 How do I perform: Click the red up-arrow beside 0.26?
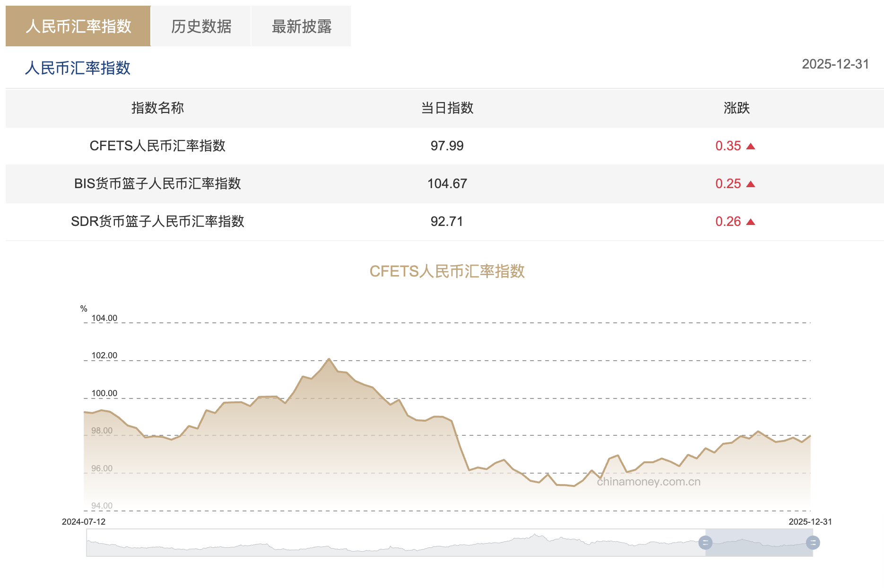tap(751, 221)
